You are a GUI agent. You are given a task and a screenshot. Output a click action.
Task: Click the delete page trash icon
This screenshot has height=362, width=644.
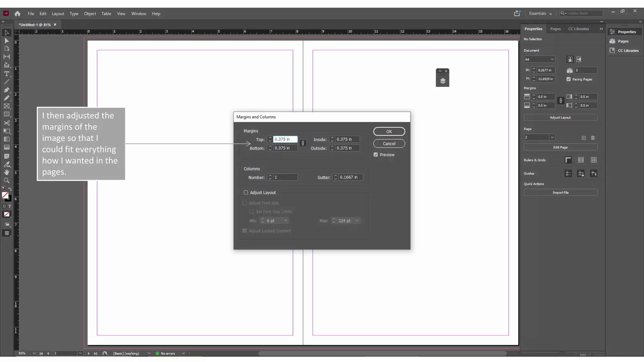click(x=593, y=138)
